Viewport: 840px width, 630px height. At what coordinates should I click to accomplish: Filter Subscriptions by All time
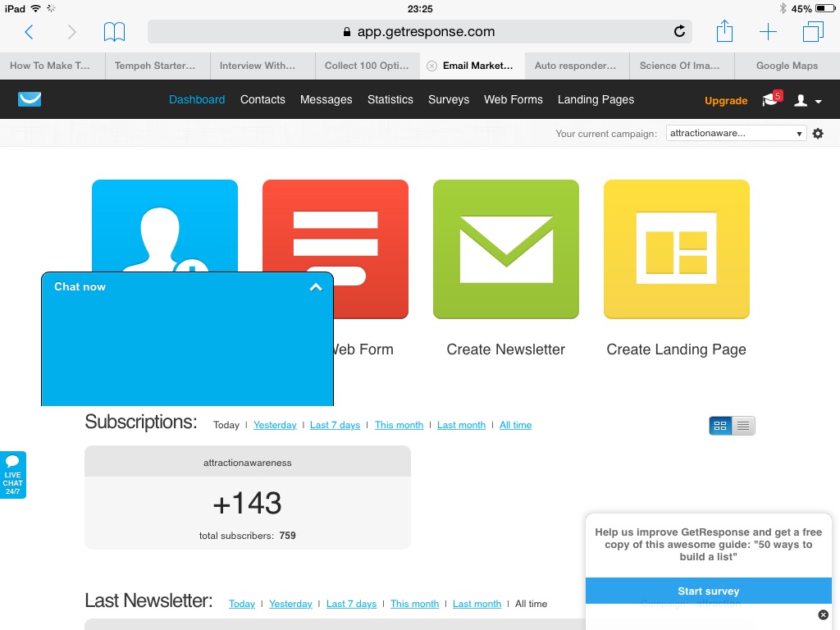[515, 425]
